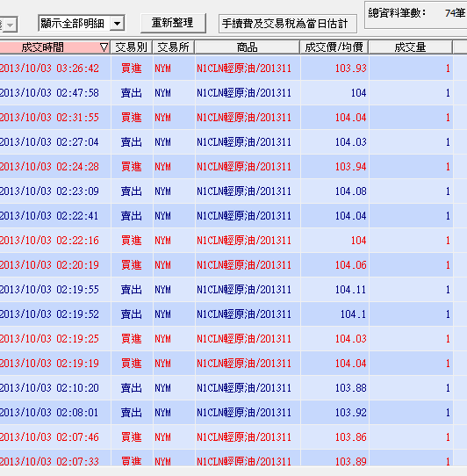Image resolution: width=467 pixels, height=476 pixels.
Task: Click the 總資料筆數 74筆 total count label
Action: 416,13
